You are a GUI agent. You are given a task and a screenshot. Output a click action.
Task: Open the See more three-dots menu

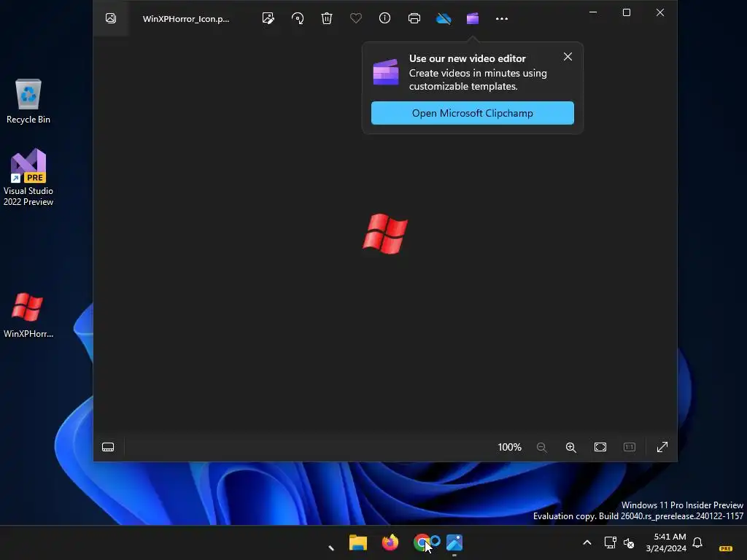click(502, 18)
